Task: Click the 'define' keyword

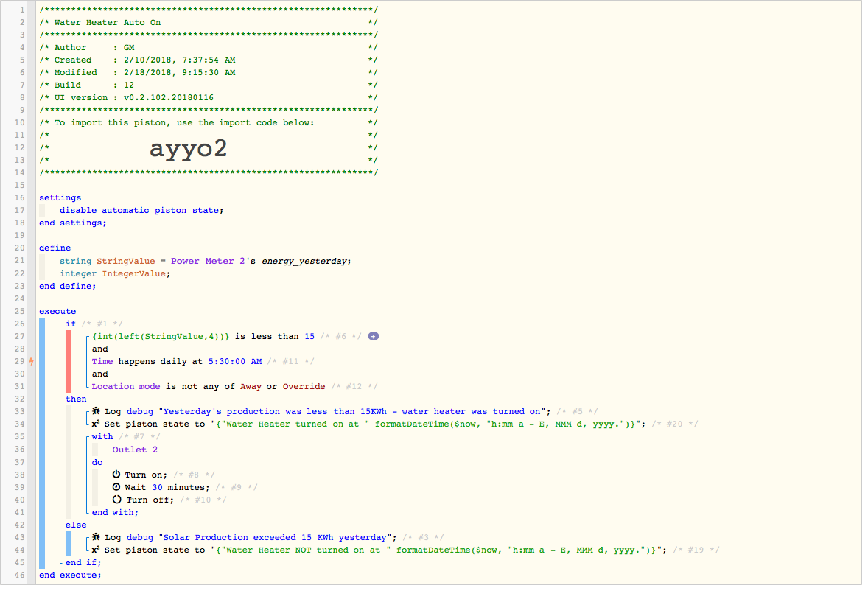Action: point(55,248)
